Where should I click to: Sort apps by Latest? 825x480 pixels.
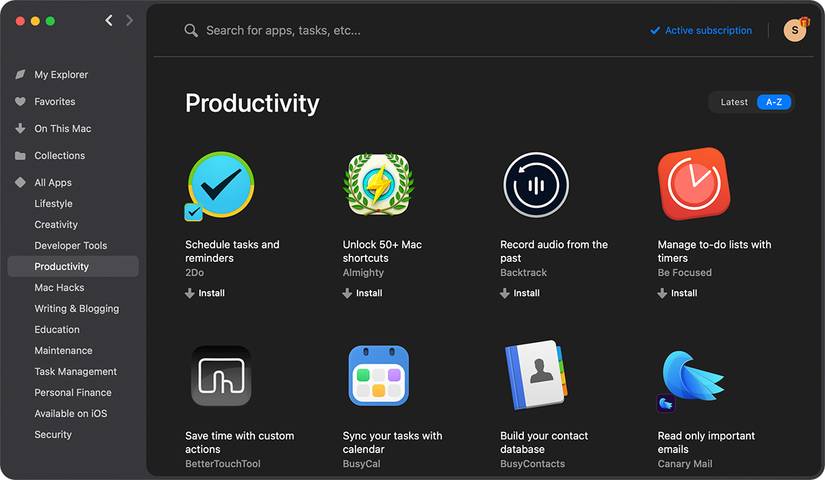pos(733,102)
